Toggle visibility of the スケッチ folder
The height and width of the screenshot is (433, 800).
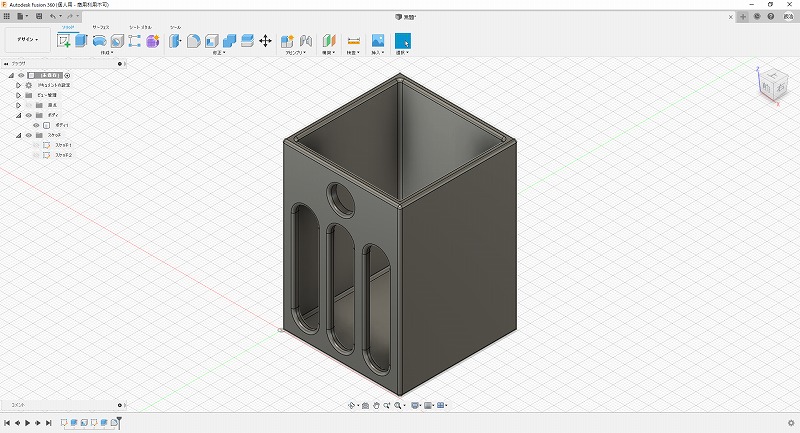click(x=28, y=135)
